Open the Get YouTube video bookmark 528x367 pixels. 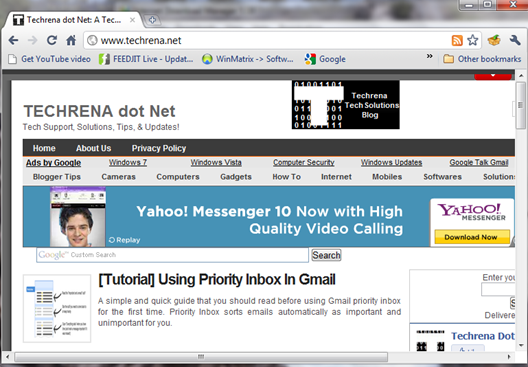50,59
